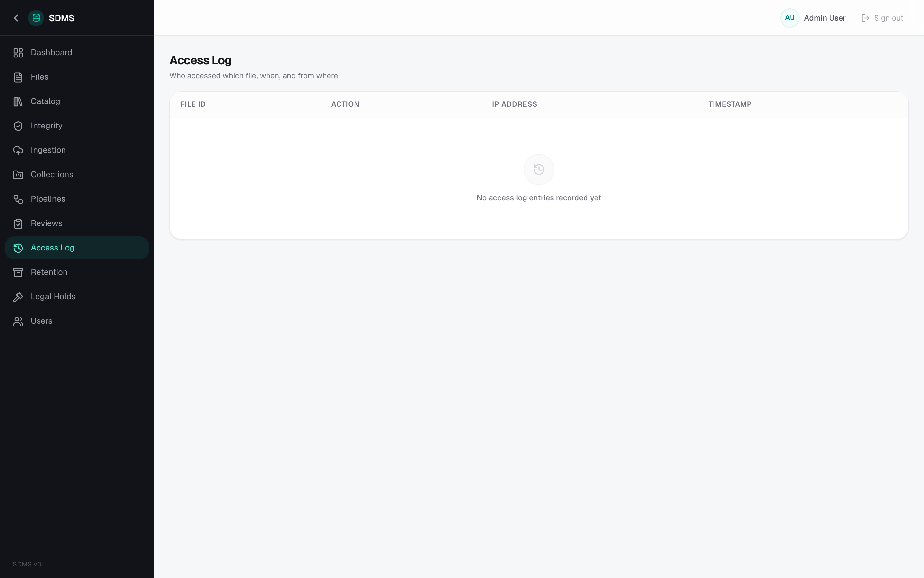Click the Access Log history icon in sidebar
924x578 pixels.
pos(18,248)
